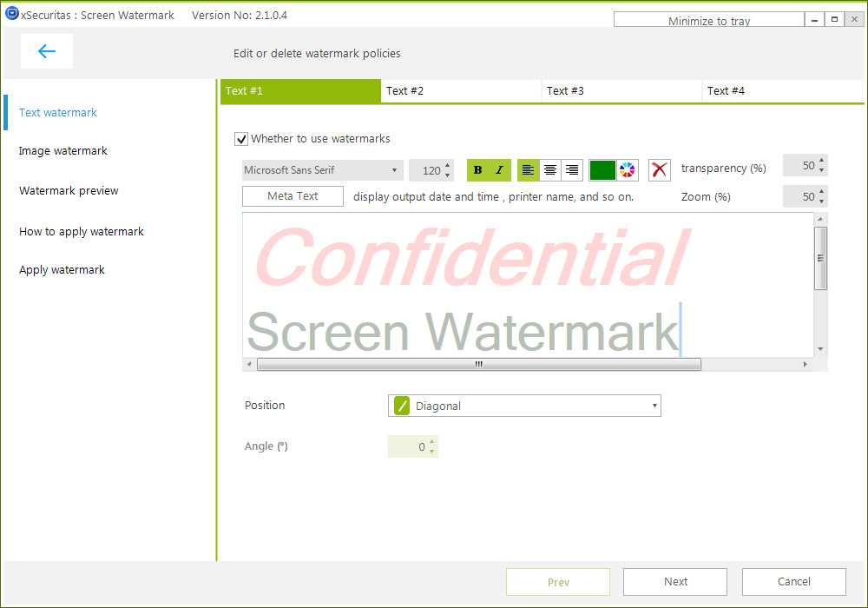Align watermark text right
This screenshot has height=608, width=868.
572,170
